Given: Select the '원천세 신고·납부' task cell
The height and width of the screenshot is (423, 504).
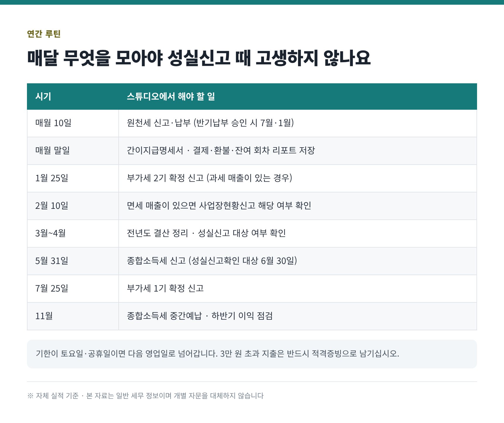Looking at the screenshot, I should click(298, 123).
